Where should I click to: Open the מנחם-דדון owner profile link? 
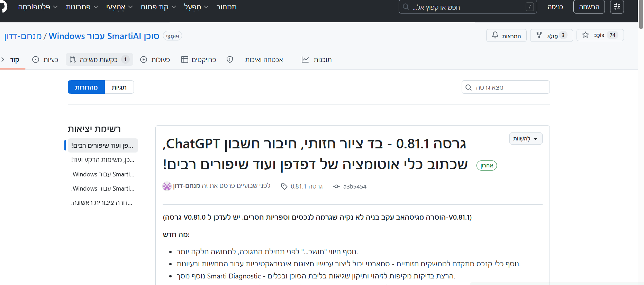point(23,36)
